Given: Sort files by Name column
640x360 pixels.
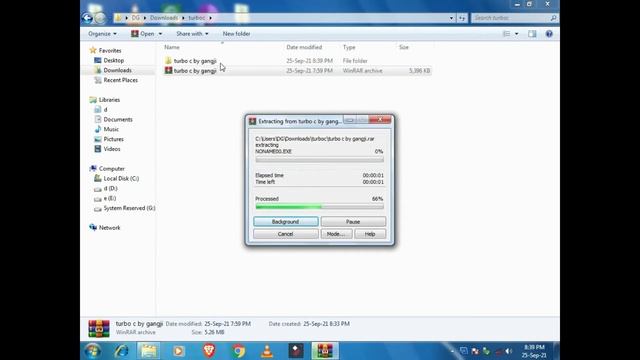Looking at the screenshot, I should 172,47.
